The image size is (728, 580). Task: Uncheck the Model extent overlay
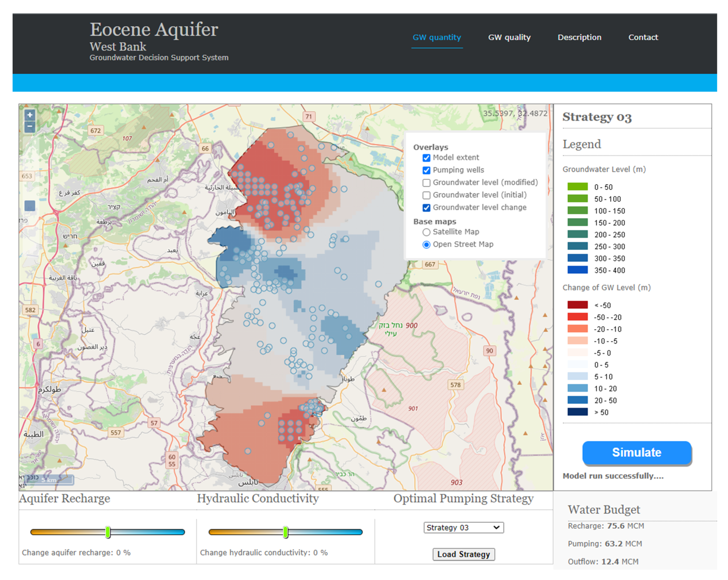point(427,158)
